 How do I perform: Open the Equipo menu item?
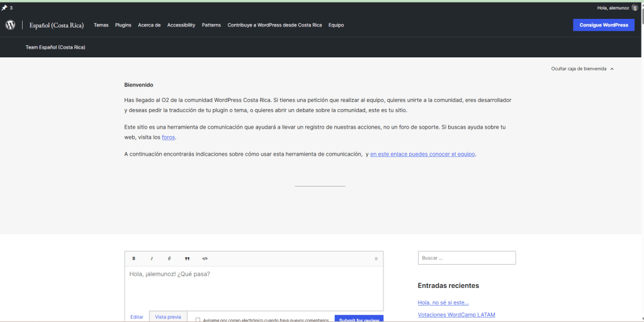(x=336, y=25)
